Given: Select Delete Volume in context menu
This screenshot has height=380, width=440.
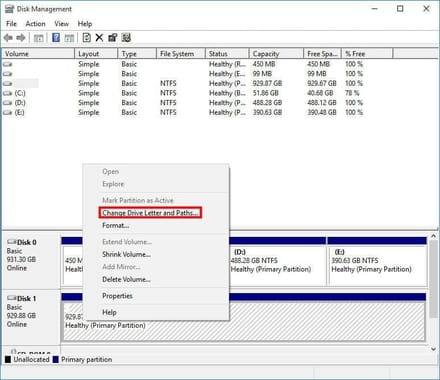Looking at the screenshot, I should tap(126, 279).
